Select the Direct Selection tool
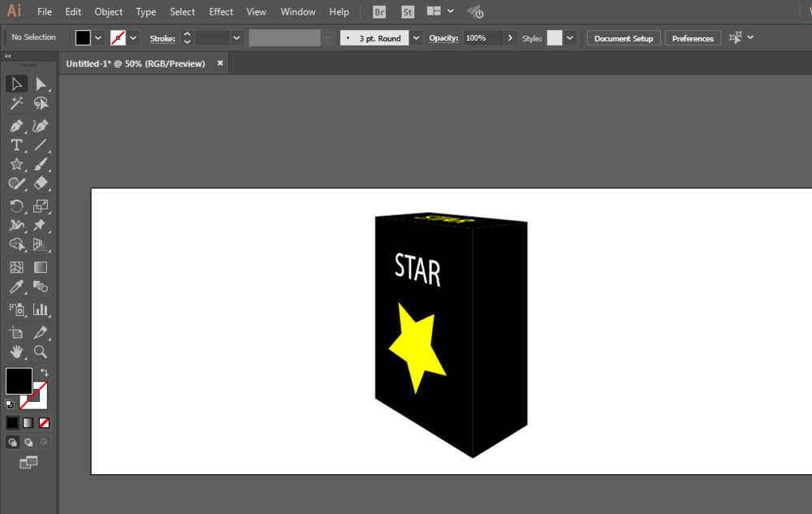 (41, 84)
